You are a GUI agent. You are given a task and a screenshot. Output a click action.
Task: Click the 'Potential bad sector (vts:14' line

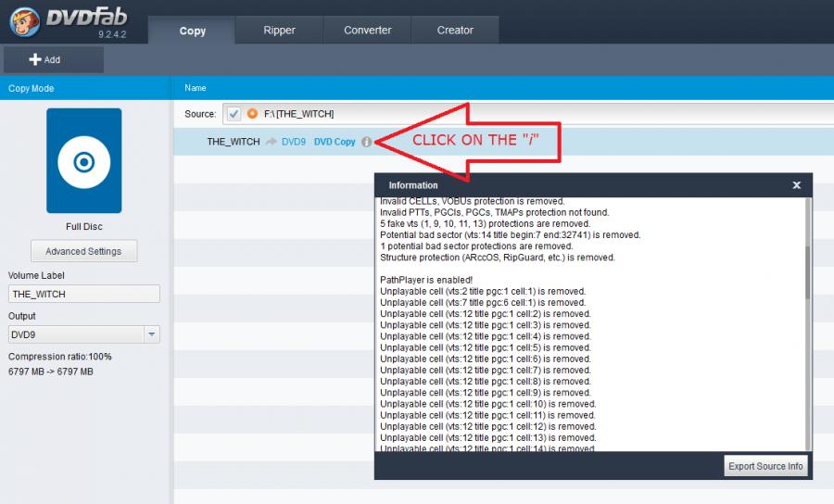point(510,235)
